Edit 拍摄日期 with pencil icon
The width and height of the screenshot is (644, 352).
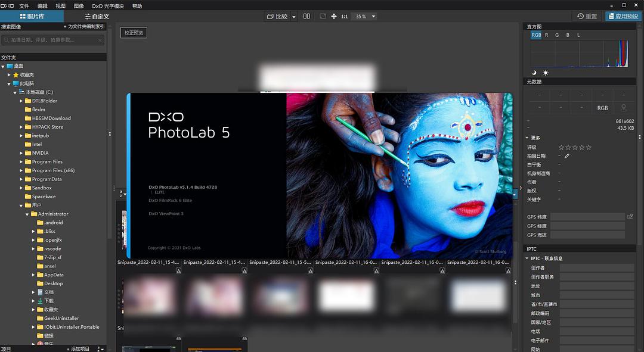pos(567,156)
